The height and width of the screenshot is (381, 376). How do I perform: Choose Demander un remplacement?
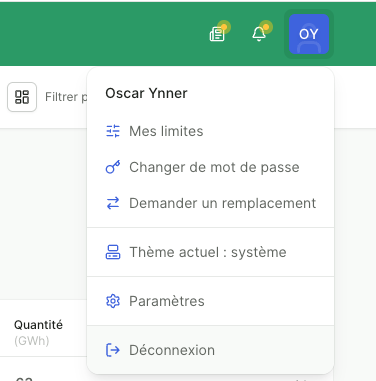(210, 203)
